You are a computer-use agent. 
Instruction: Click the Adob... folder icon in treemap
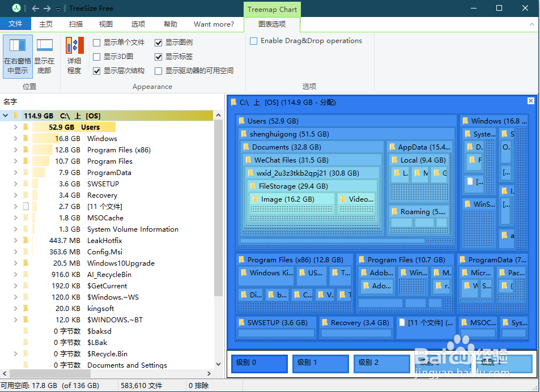click(x=364, y=272)
